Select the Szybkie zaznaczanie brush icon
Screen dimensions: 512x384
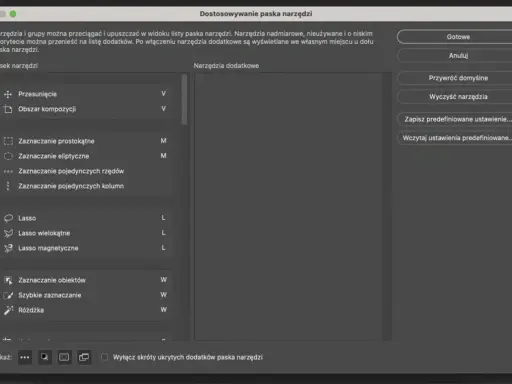pos(8,295)
